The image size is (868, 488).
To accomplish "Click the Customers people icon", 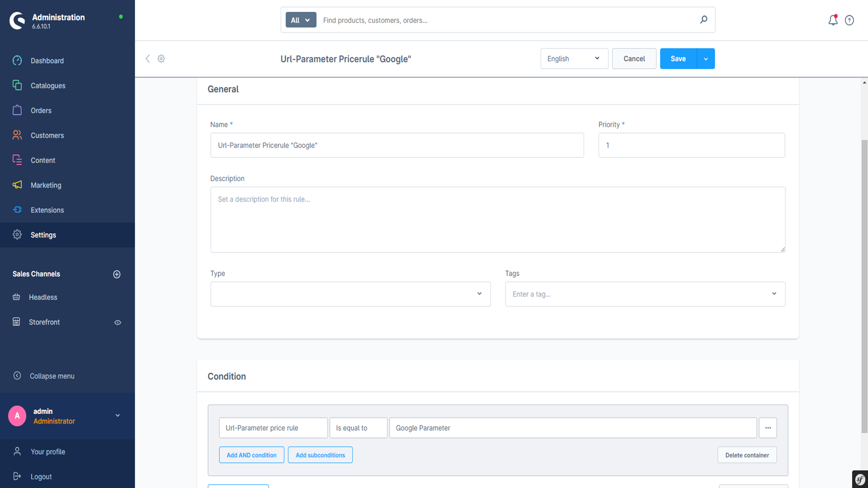I will [17, 135].
